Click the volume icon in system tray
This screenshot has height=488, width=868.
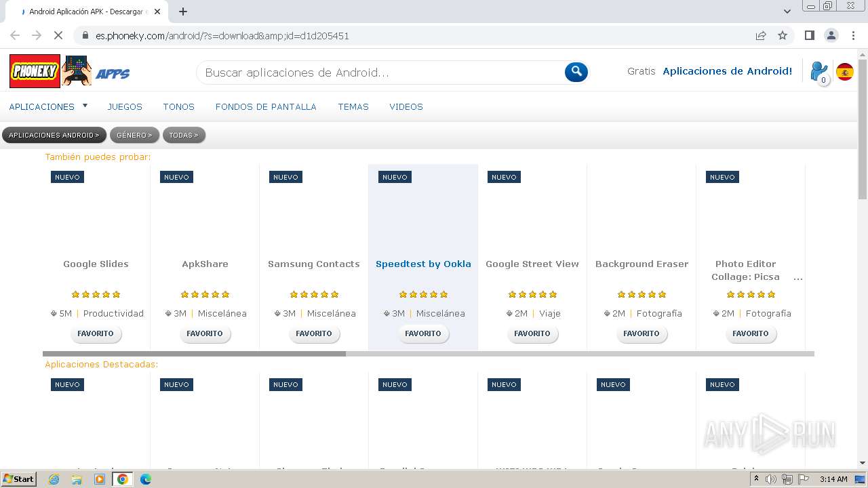(771, 479)
